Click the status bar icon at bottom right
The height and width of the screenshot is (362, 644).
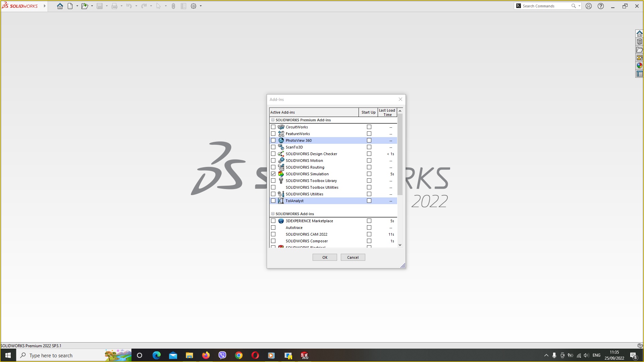click(640, 346)
